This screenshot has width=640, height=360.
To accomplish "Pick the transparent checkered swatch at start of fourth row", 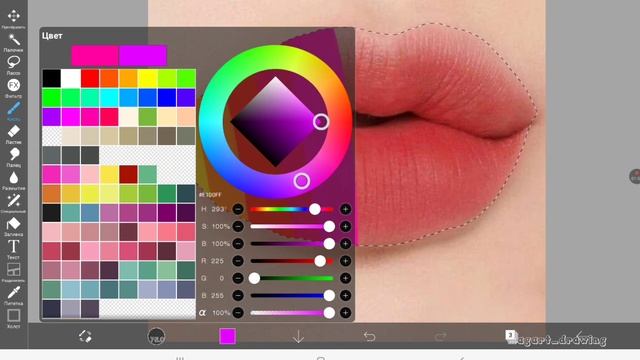I will 51,136.
